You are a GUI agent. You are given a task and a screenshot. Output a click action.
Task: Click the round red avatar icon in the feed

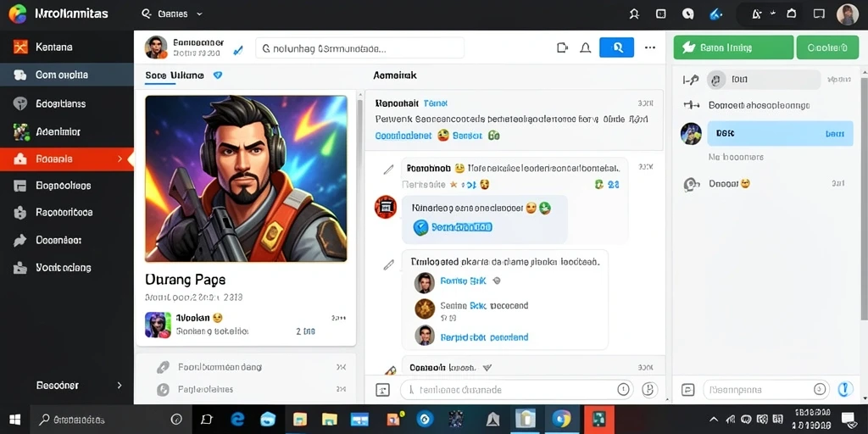386,207
